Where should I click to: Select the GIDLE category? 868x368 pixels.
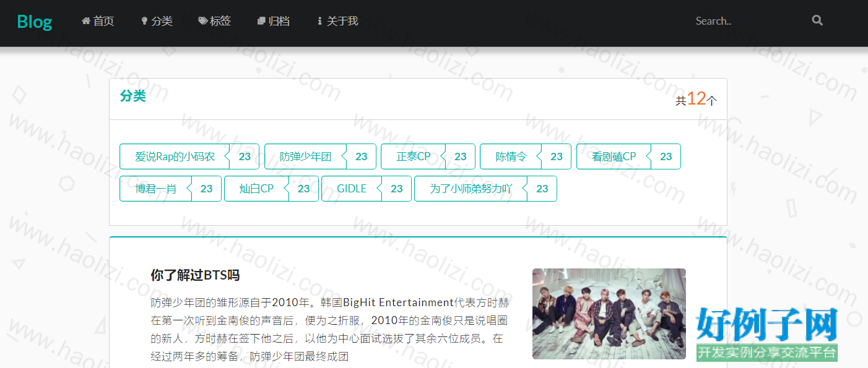pyautogui.click(x=352, y=189)
